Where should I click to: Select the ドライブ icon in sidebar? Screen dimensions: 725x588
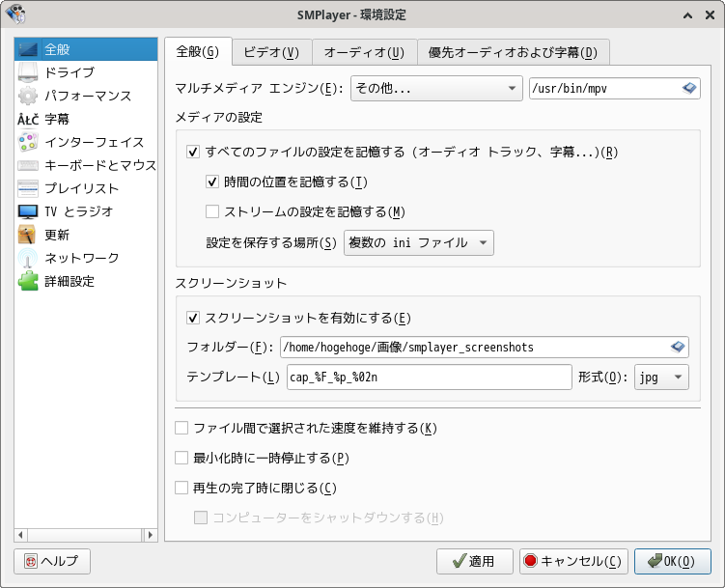pyautogui.click(x=29, y=72)
